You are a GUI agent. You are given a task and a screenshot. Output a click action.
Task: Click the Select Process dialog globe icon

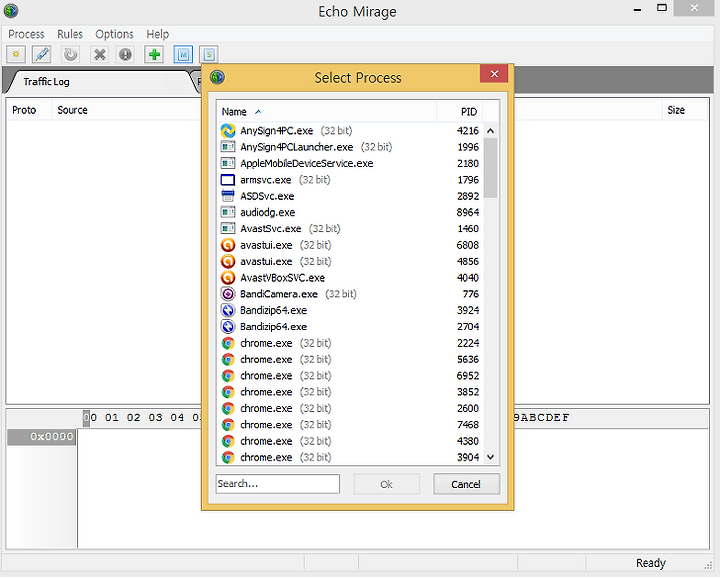[218, 77]
